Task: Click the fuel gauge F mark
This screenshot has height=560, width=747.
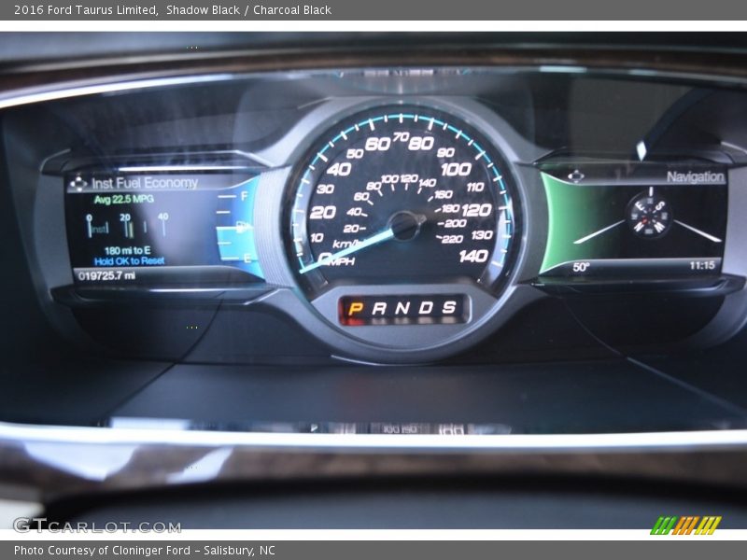Action: [x=245, y=196]
